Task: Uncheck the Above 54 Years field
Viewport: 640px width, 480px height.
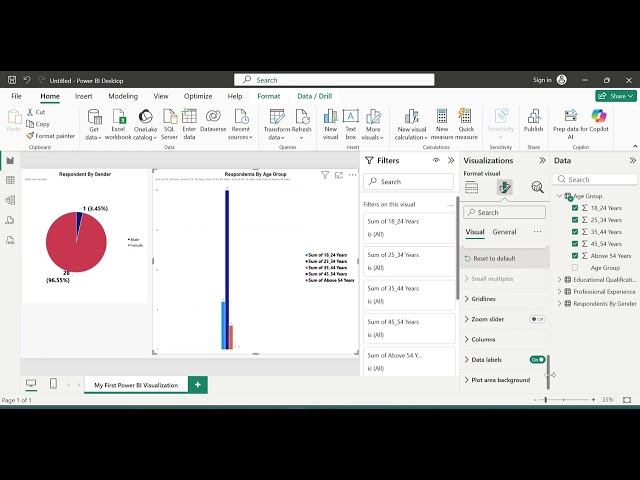Action: [x=575, y=256]
